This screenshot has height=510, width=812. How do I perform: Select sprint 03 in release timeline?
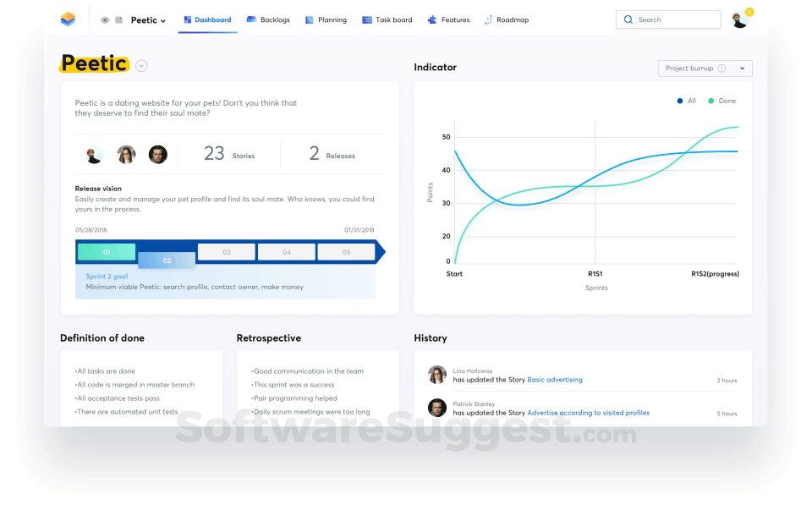click(x=227, y=252)
